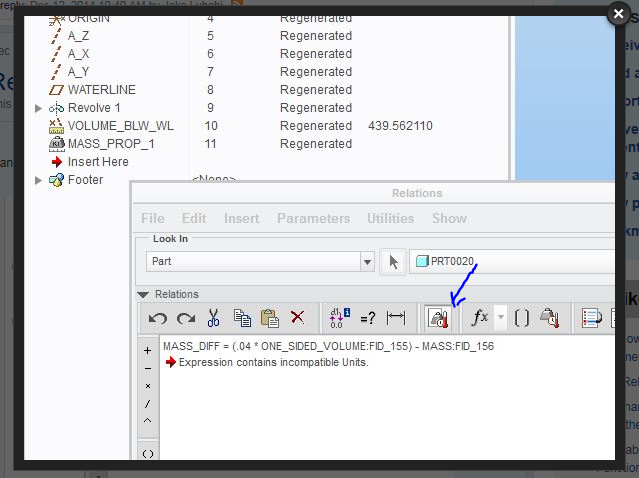This screenshot has height=478, width=639.
Task: Toggle unit sensitivity icon with thermometer
Action: [438, 317]
